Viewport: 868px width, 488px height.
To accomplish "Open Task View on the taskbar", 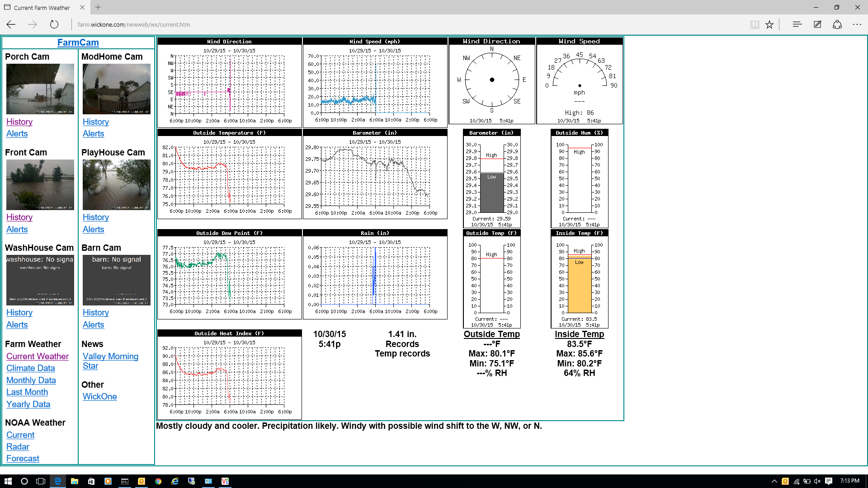I will [x=41, y=481].
